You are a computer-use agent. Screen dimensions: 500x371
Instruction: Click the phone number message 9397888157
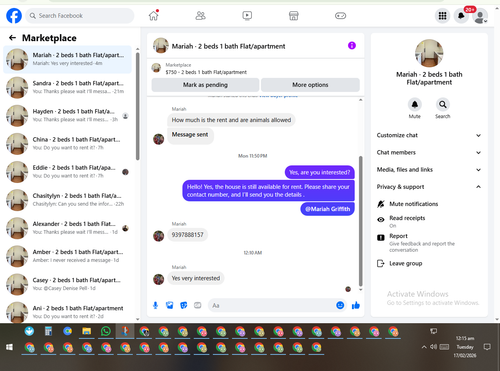(187, 235)
